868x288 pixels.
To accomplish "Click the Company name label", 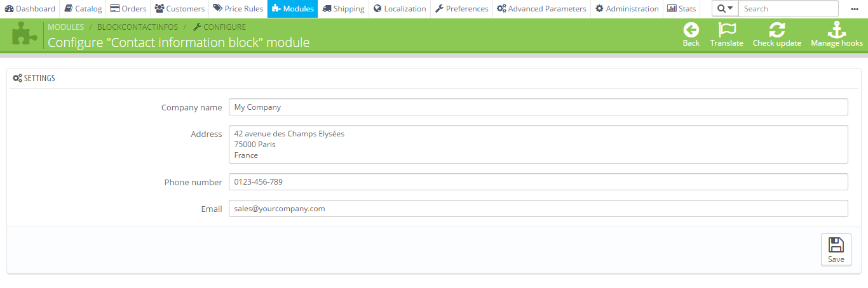I will click(x=192, y=107).
